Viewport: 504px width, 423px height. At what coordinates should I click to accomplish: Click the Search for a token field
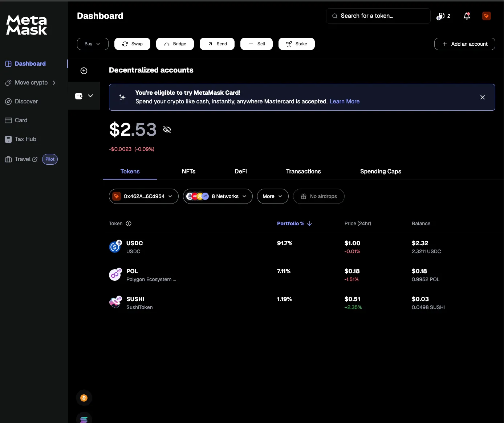378,16
